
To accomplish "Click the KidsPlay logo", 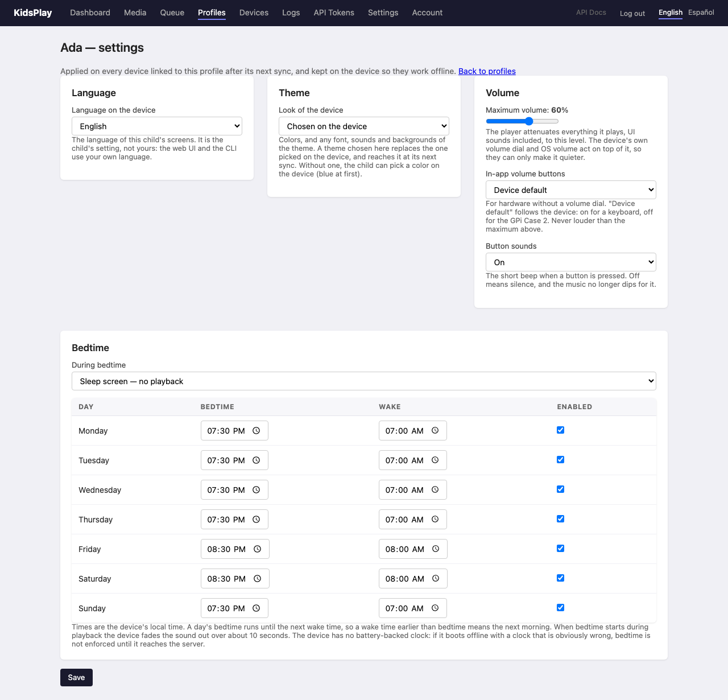I will coord(33,13).
